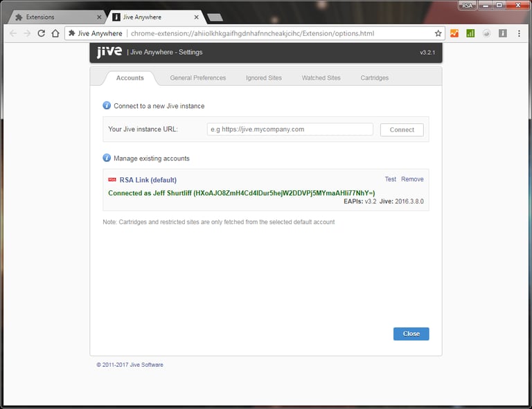The width and height of the screenshot is (532, 409).
Task: Click the green chart extension icon
Action: click(470, 33)
